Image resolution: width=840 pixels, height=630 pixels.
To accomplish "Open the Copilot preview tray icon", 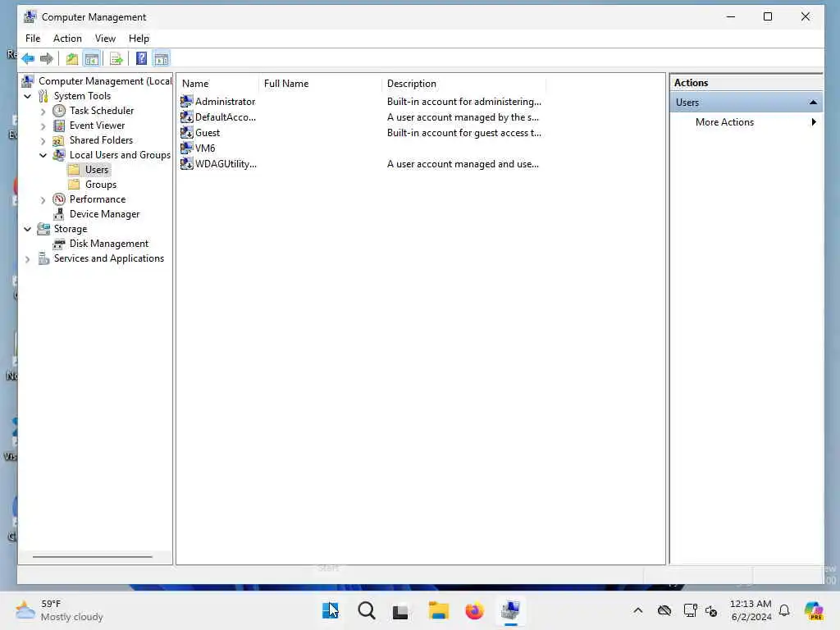I will tap(814, 610).
